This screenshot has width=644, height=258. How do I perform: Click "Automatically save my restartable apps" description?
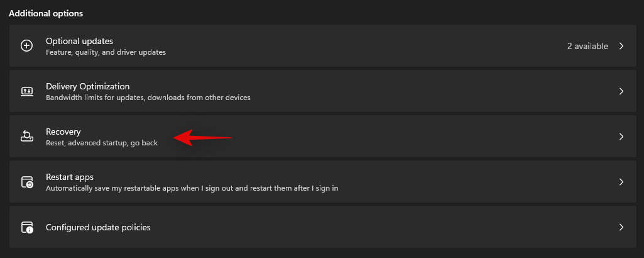coord(192,188)
